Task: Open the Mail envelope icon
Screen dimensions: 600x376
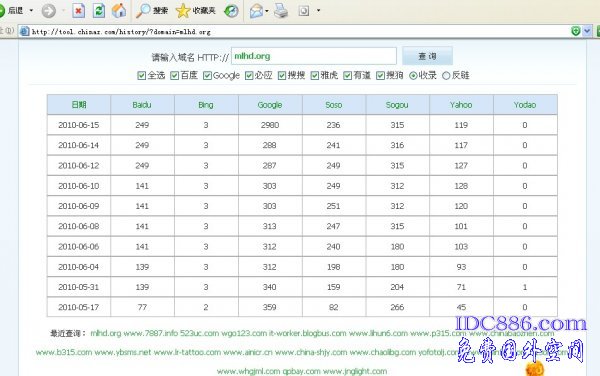Action: [256, 11]
